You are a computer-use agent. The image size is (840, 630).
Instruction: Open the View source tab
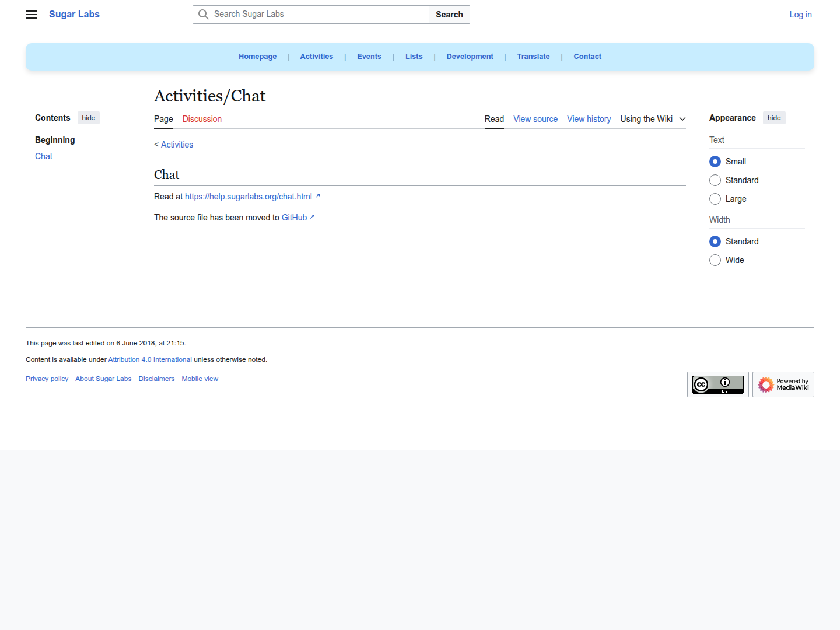click(535, 119)
